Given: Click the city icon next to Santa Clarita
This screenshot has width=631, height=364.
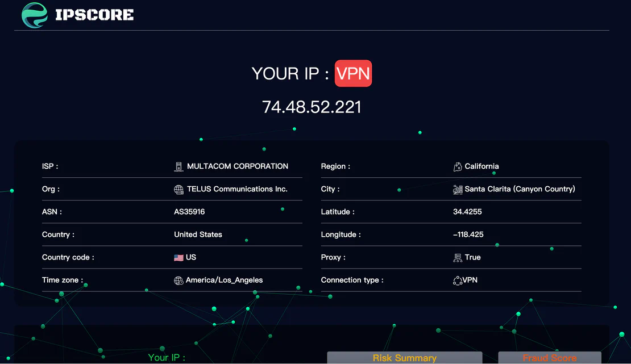Looking at the screenshot, I should (x=458, y=189).
